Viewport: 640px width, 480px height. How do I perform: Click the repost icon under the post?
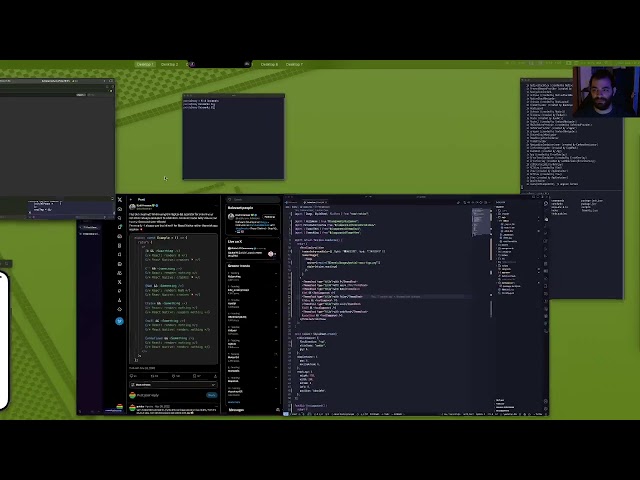click(x=153, y=376)
